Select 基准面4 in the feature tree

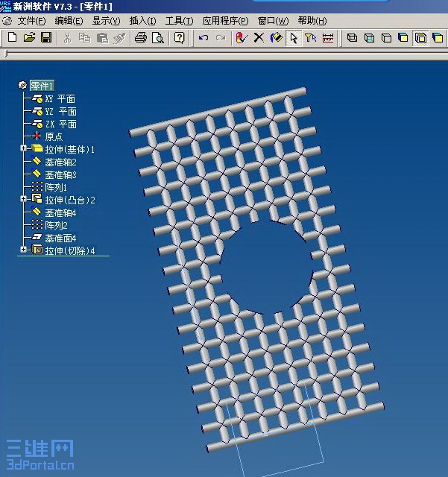point(60,238)
